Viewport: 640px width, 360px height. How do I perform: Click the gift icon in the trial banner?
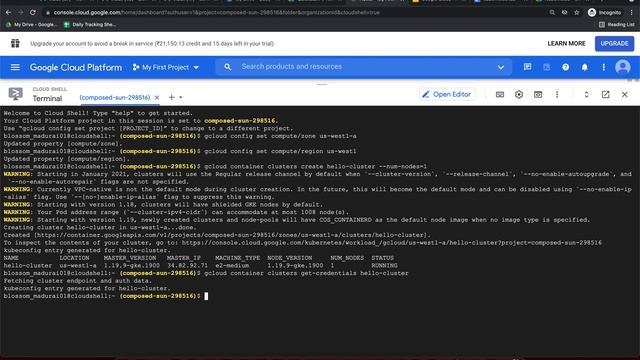point(15,43)
